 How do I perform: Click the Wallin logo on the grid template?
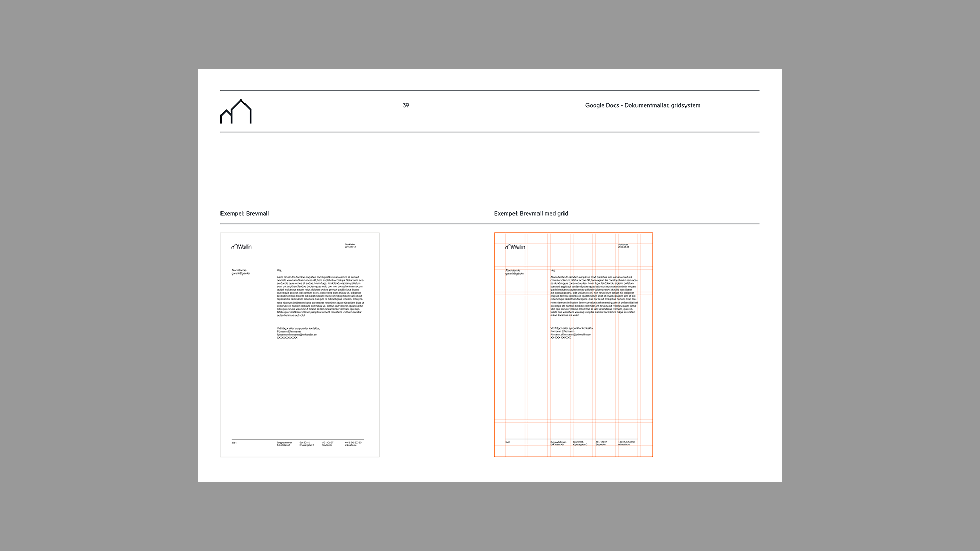point(515,247)
